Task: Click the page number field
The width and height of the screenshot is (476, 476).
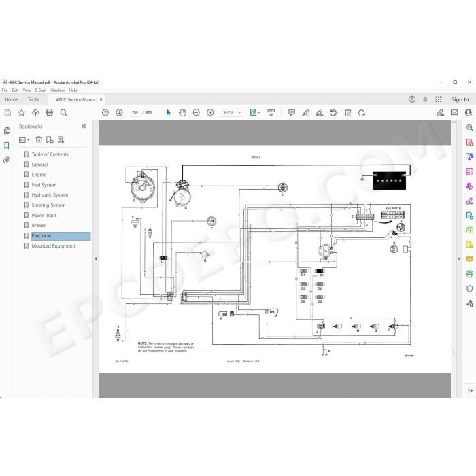Action: click(x=135, y=113)
